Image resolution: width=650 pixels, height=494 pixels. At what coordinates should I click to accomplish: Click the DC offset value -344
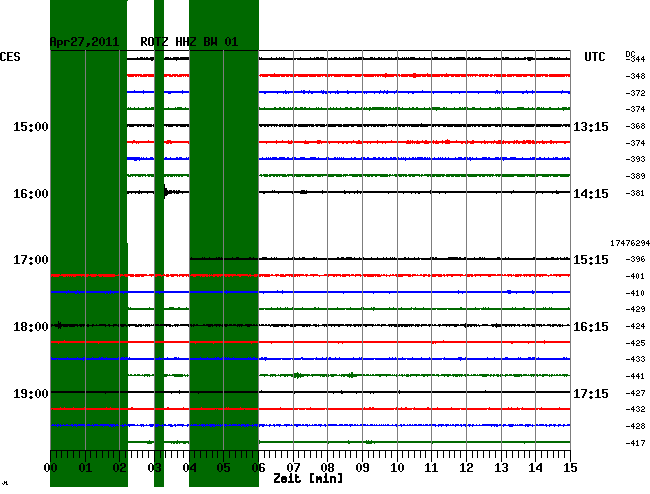point(635,59)
